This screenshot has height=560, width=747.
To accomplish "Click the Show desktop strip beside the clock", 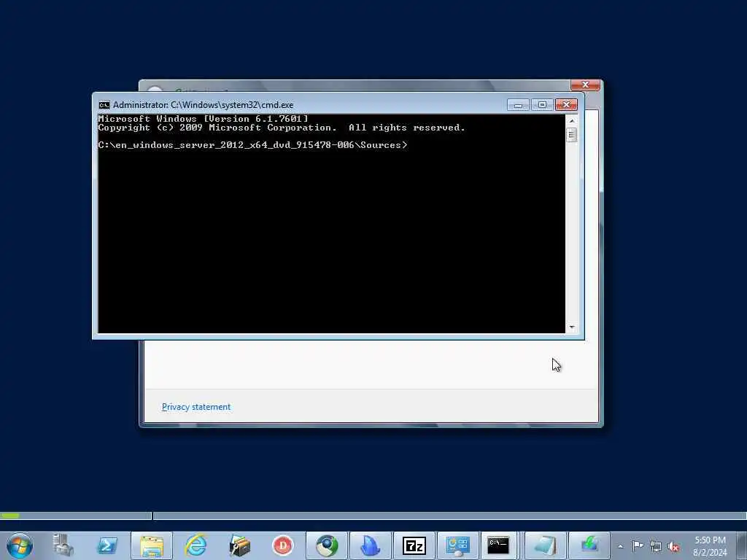I will pos(742,545).
